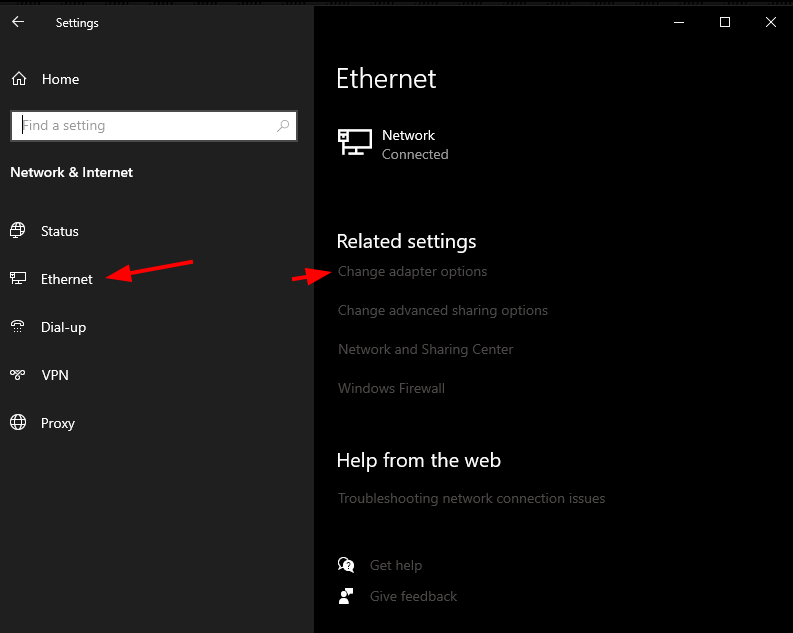Click the Proxy globe icon
The image size is (793, 633).
tap(18, 422)
